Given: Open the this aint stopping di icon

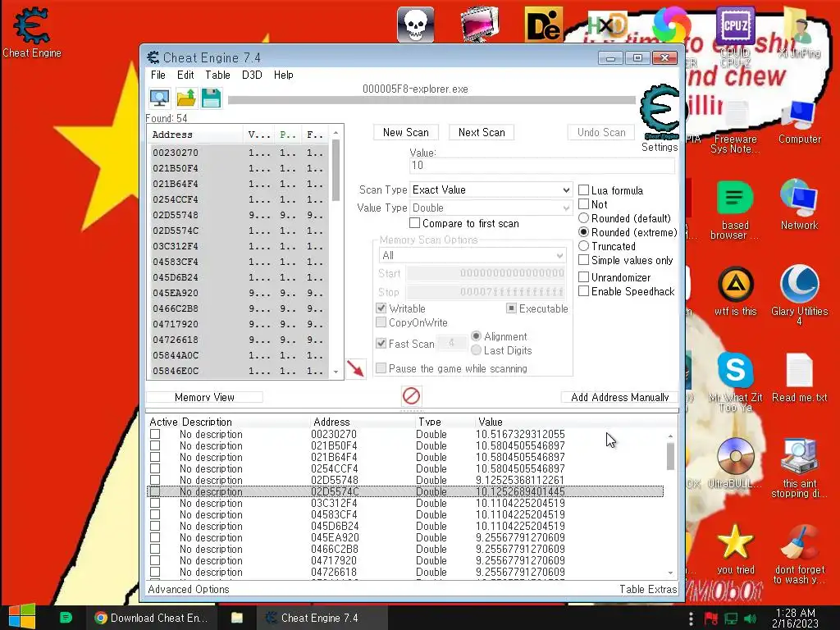Looking at the screenshot, I should click(799, 468).
